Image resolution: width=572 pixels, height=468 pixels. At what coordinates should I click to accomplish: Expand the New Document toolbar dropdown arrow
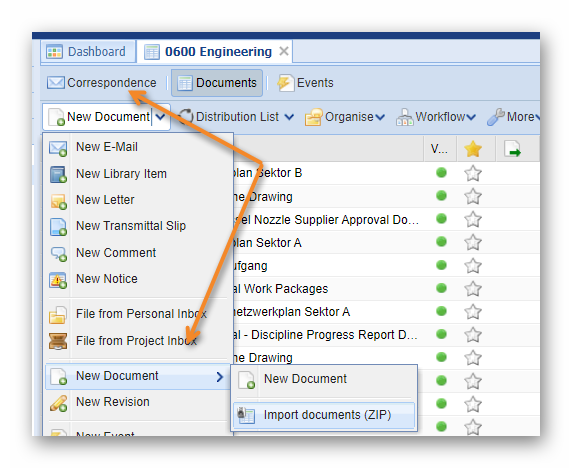coord(161,117)
